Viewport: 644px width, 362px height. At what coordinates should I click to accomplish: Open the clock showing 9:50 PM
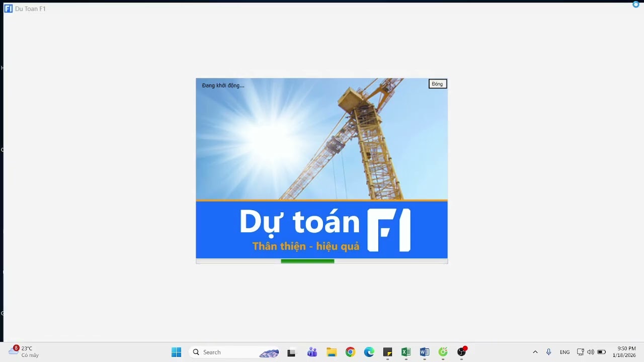[624, 352]
